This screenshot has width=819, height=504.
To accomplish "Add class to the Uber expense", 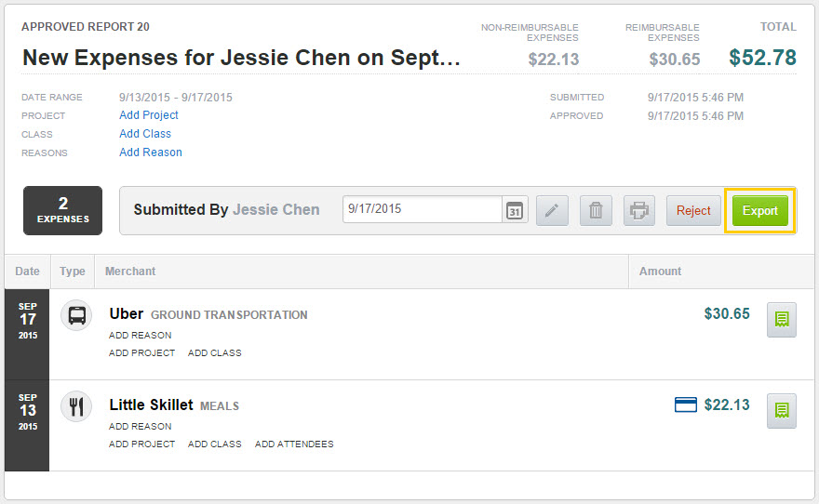I will click(x=215, y=352).
